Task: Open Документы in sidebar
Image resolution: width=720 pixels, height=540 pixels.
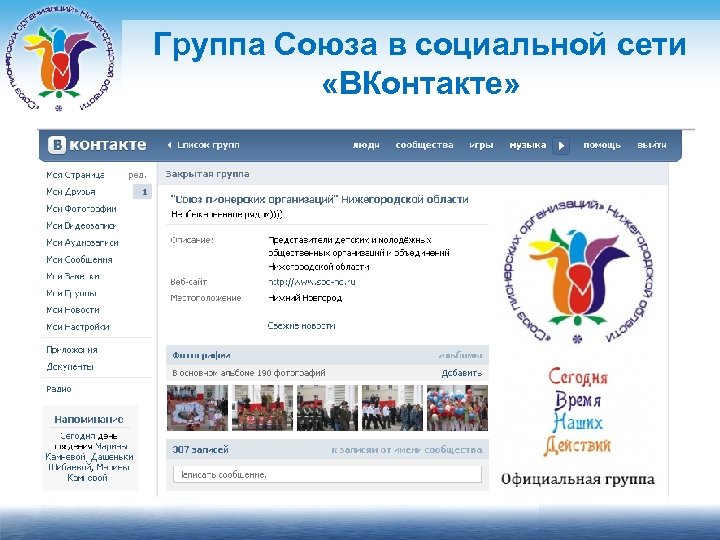Action: (70, 367)
